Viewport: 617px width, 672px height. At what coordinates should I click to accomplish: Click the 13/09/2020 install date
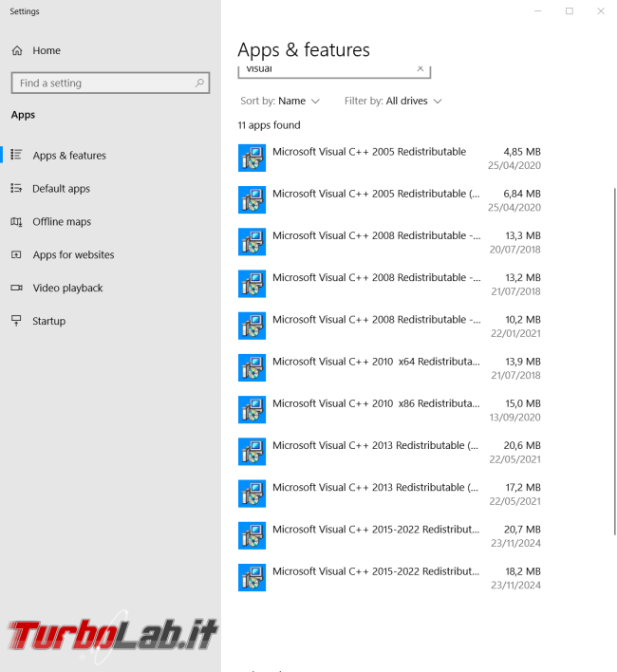[x=515, y=418]
